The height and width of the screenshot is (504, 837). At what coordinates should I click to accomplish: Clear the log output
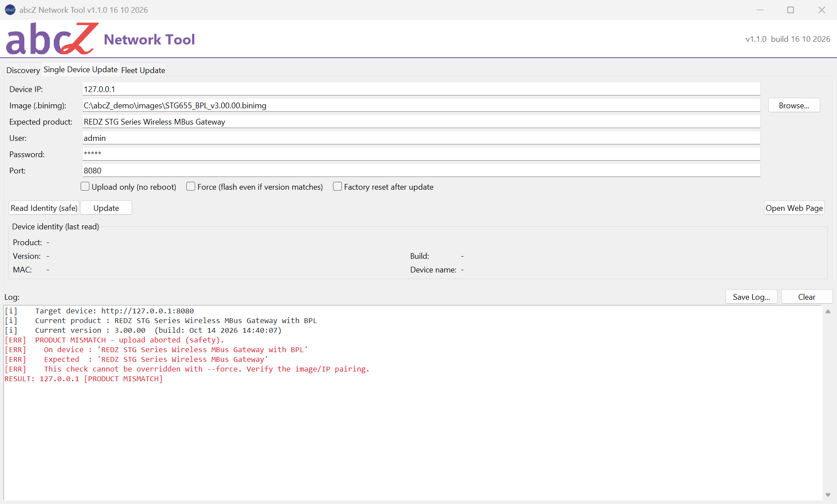807,297
